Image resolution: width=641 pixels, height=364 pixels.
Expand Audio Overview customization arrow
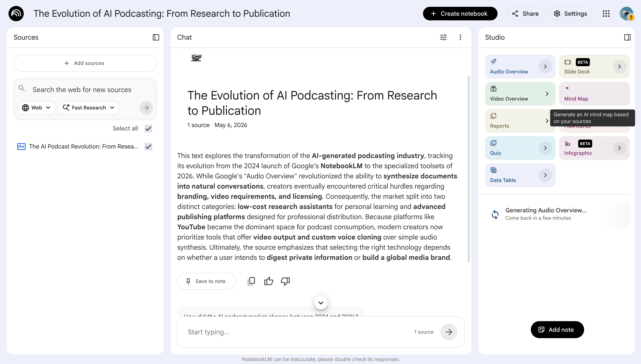[545, 67]
